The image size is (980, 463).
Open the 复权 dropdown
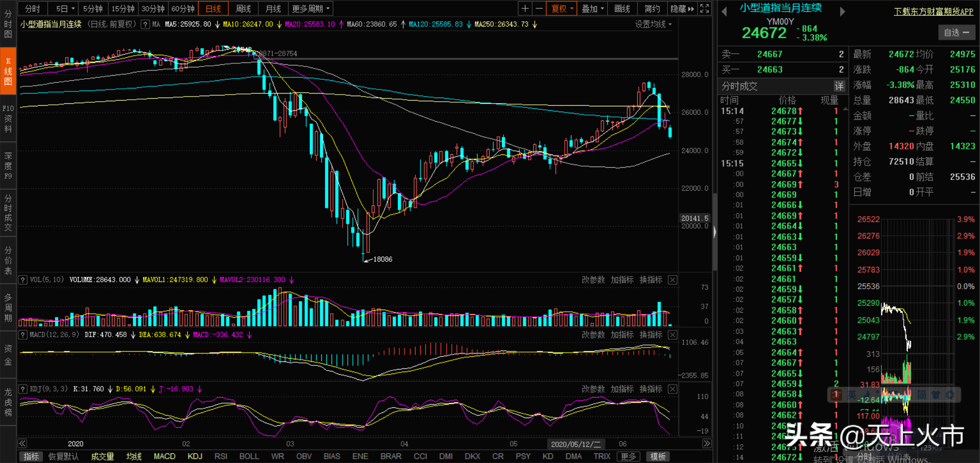tap(562, 9)
